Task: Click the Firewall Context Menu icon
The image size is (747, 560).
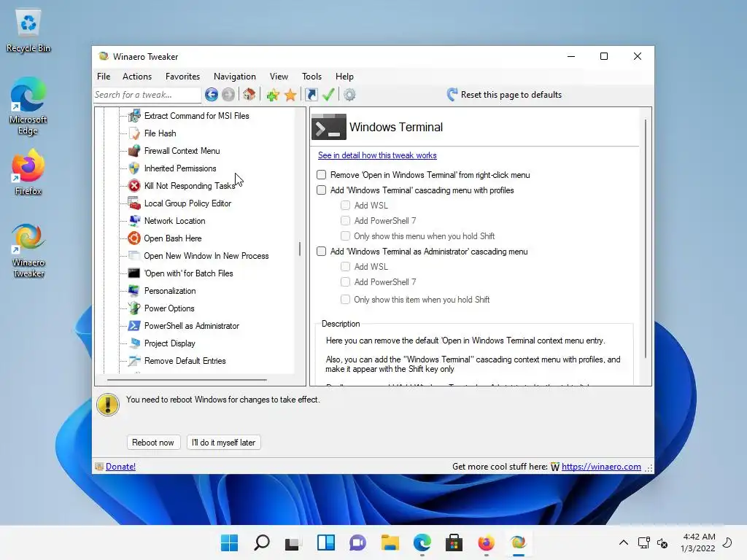Action: point(134,151)
